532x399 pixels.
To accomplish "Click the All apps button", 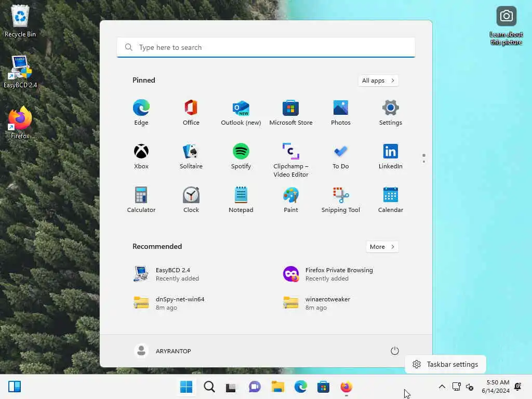I will click(x=378, y=81).
